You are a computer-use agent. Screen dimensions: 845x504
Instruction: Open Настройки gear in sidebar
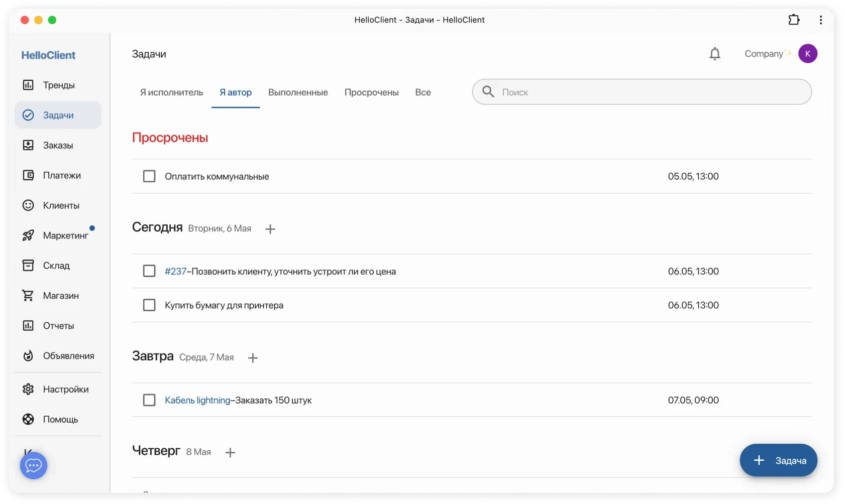click(x=65, y=390)
